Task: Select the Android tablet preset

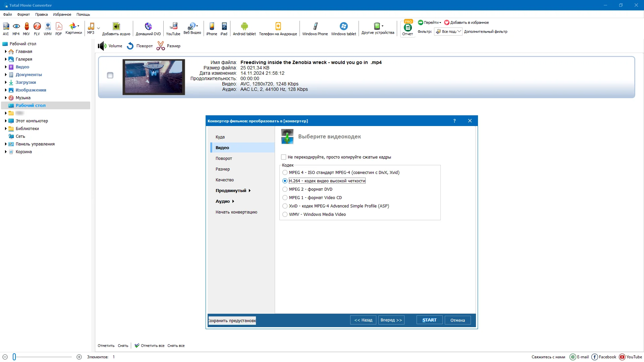Action: click(244, 29)
